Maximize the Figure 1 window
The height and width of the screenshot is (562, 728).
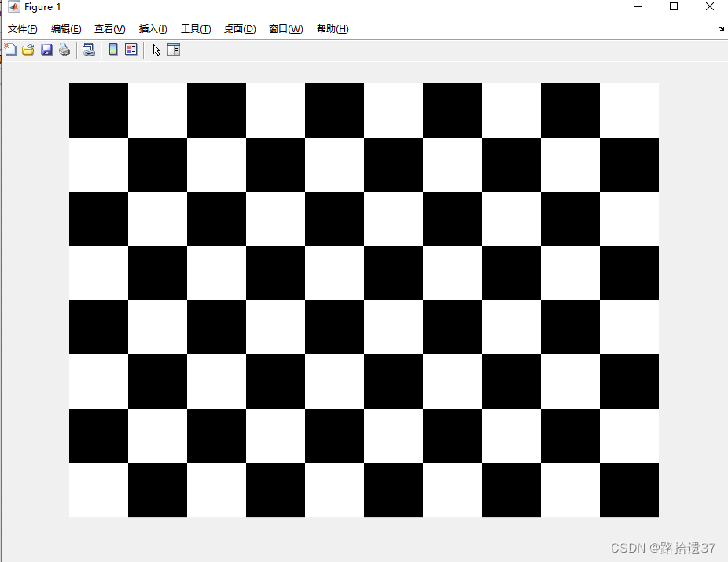point(674,7)
